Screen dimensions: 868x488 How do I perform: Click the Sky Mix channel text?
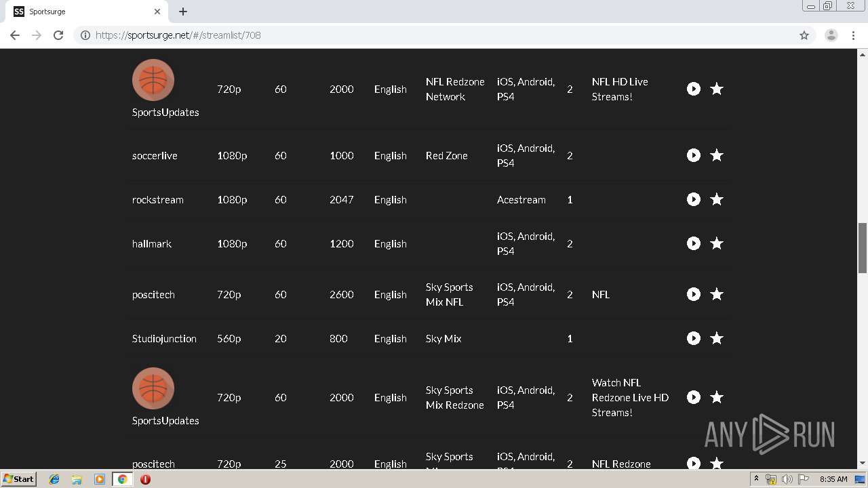(x=443, y=338)
